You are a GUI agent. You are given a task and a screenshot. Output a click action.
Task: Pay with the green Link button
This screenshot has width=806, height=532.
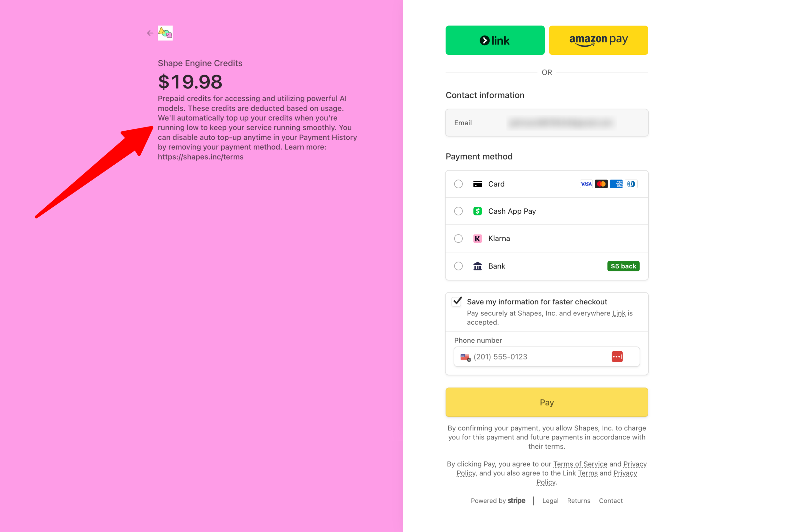494,40
